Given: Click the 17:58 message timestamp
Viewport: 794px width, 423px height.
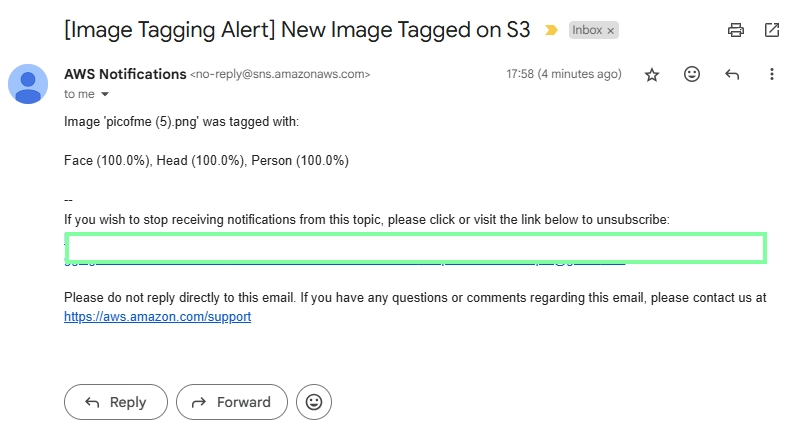Looking at the screenshot, I should coord(564,74).
